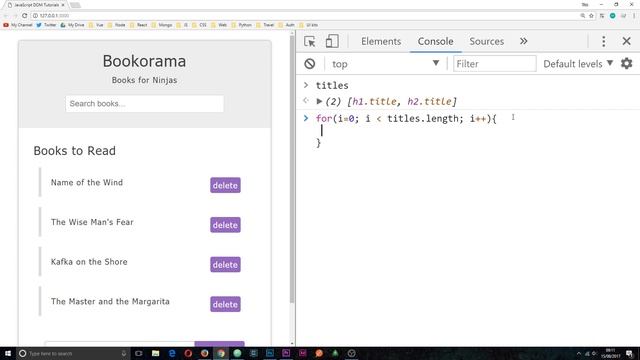Click the taskbar microphone icon
This screenshot has width=640, height=360.
click(x=124, y=353)
